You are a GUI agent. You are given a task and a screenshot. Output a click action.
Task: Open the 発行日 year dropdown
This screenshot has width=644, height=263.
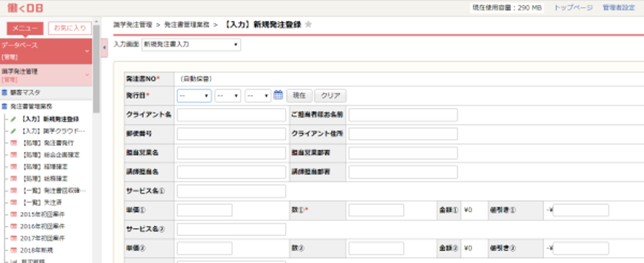(194, 96)
